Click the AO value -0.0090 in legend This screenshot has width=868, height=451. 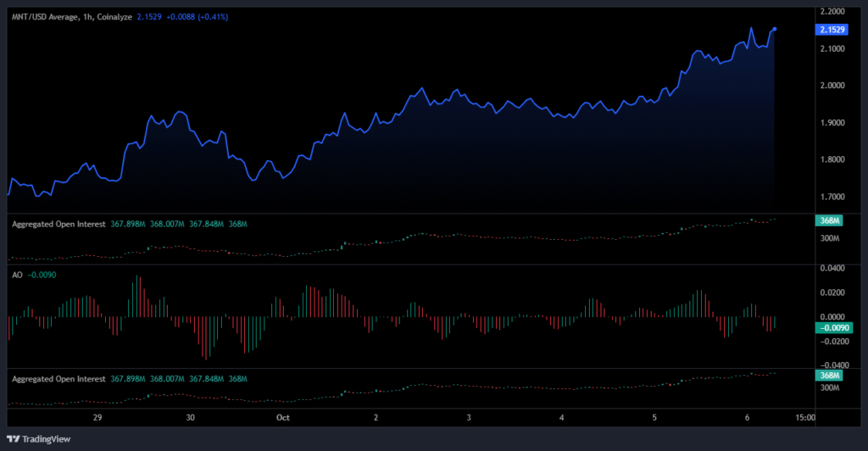(44, 275)
